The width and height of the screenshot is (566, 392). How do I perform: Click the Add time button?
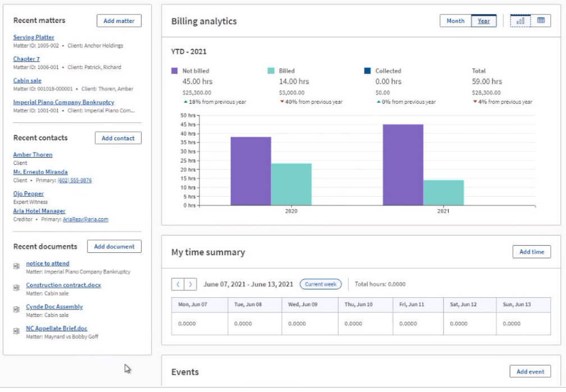tap(531, 252)
